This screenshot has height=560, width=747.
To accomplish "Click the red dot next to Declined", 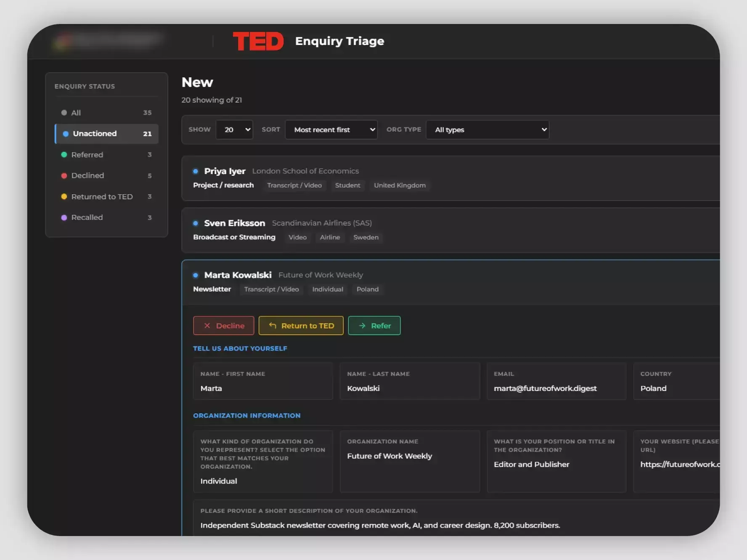I will (x=64, y=176).
